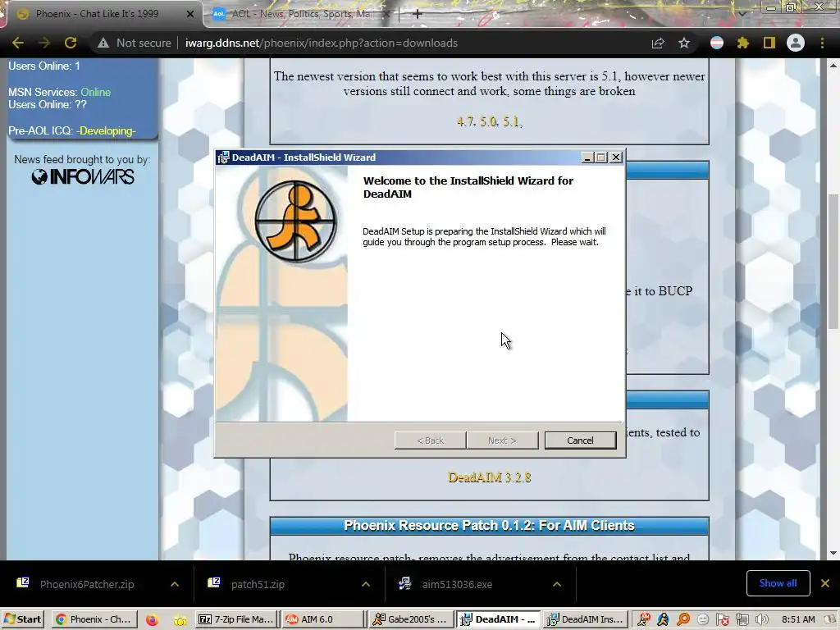Open the patch51.zip downloaded file
The image size is (840, 630).
257,584
